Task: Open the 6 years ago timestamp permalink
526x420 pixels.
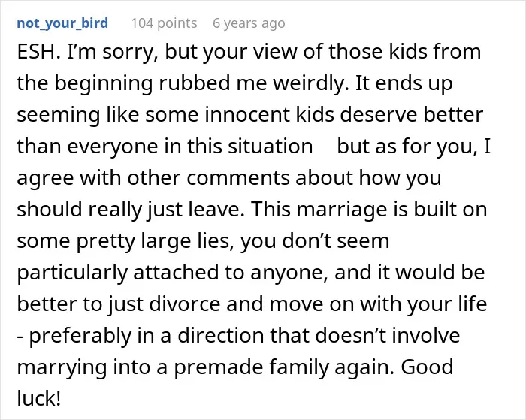Action: (249, 23)
